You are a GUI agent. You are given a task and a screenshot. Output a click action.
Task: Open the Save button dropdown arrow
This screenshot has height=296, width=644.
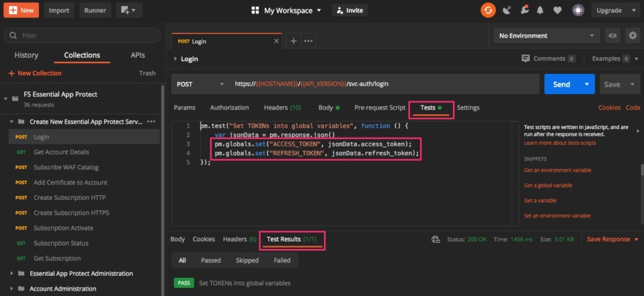click(632, 85)
